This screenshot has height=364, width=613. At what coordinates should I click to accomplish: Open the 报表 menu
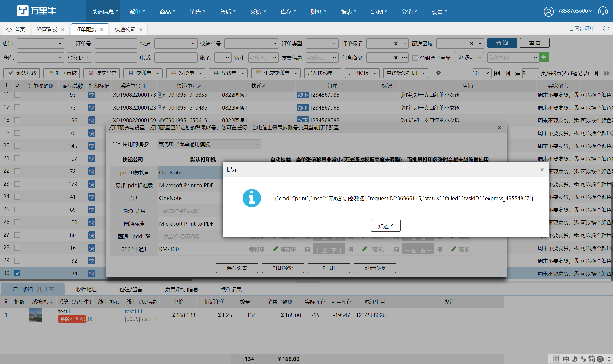click(x=349, y=12)
